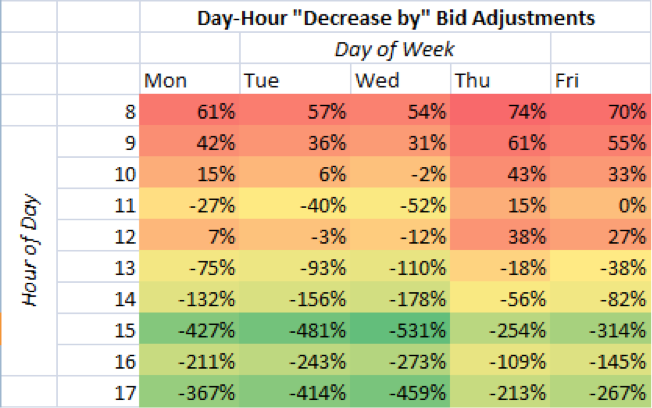Click the Fri column header cell
This screenshot has width=652, height=408.
point(600,80)
